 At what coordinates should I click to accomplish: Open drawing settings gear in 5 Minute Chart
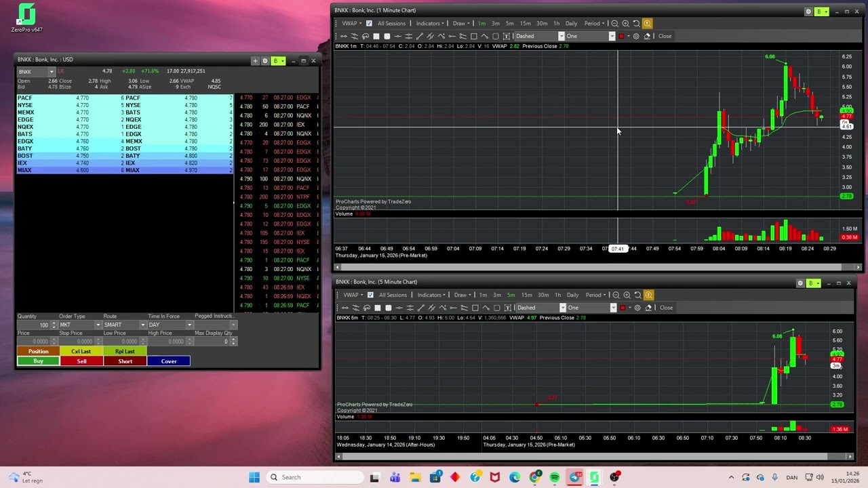[x=637, y=308]
